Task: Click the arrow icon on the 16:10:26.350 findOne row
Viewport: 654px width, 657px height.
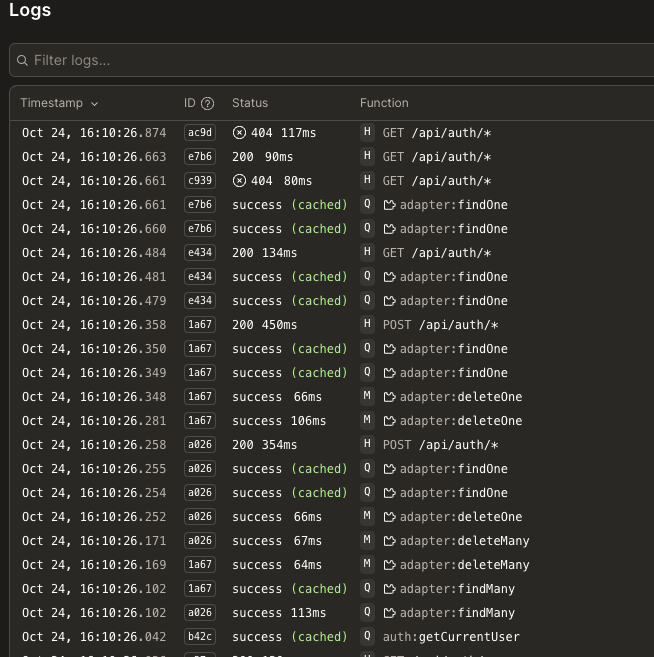Action: tap(390, 349)
